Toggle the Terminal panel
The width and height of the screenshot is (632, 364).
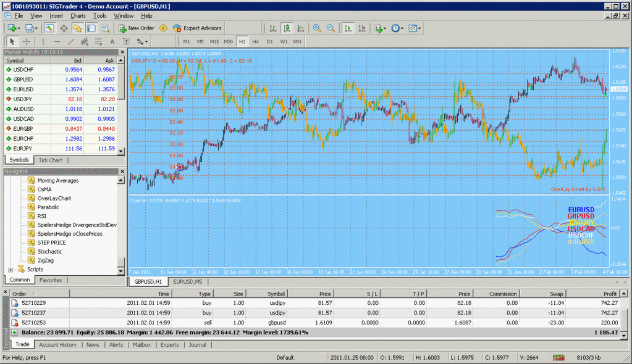[x=91, y=28]
